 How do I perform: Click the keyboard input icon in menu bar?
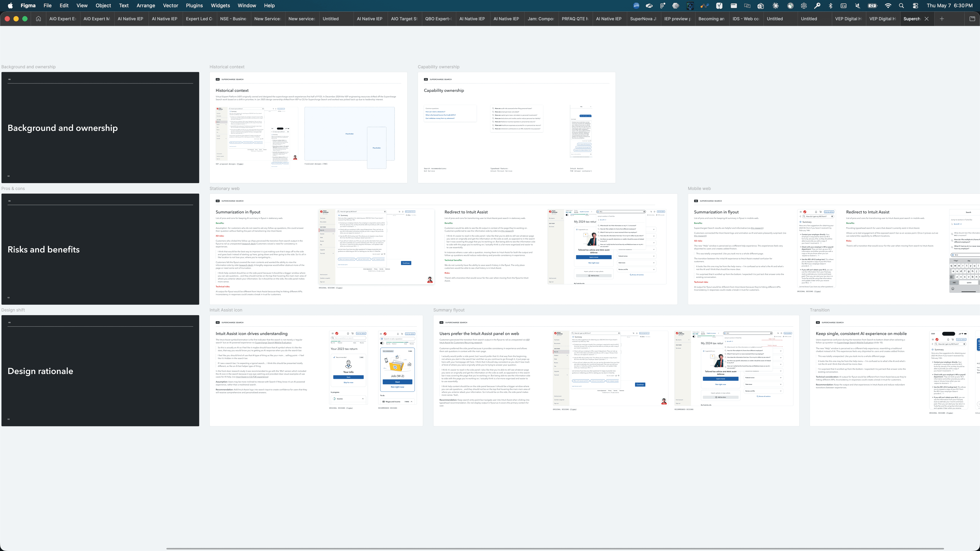tap(843, 6)
